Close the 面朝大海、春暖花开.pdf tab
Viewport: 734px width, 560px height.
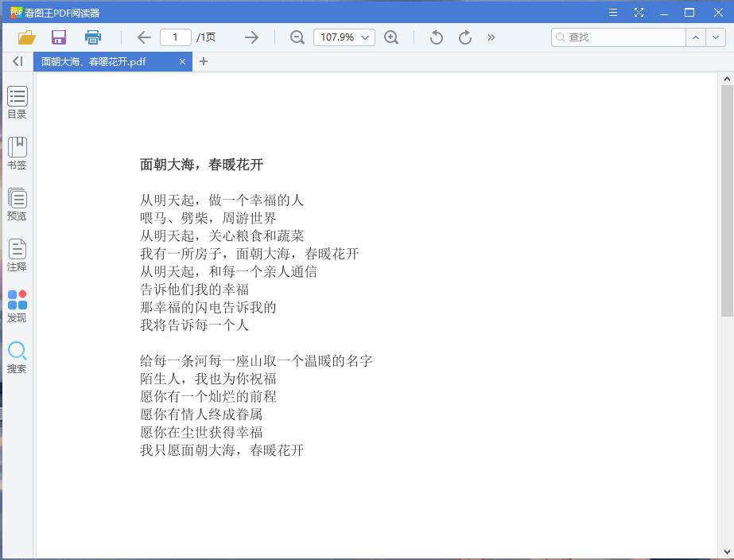pos(183,62)
